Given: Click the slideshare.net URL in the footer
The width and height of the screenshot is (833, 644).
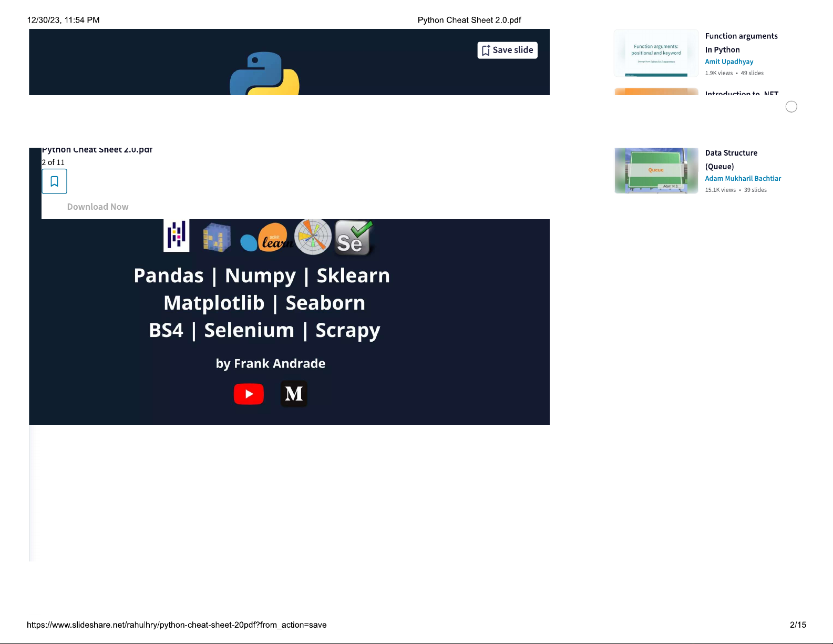Looking at the screenshot, I should [x=177, y=625].
